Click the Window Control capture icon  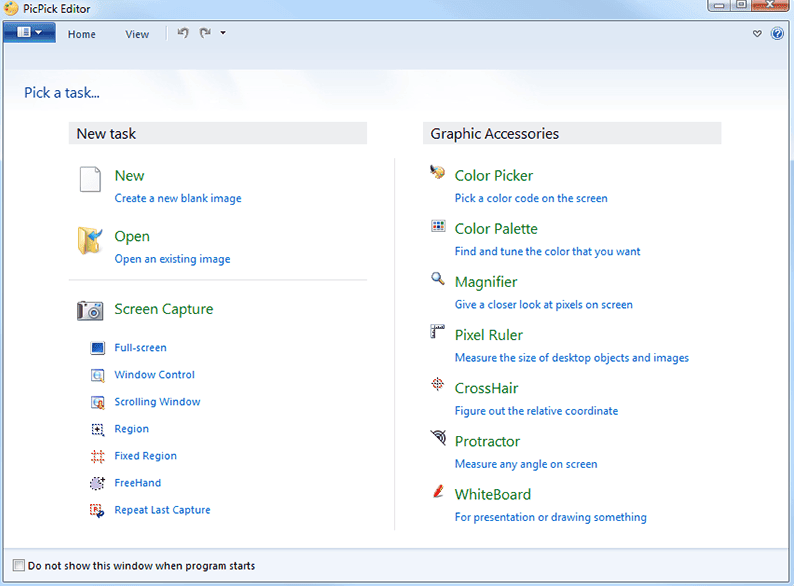pyautogui.click(x=97, y=375)
